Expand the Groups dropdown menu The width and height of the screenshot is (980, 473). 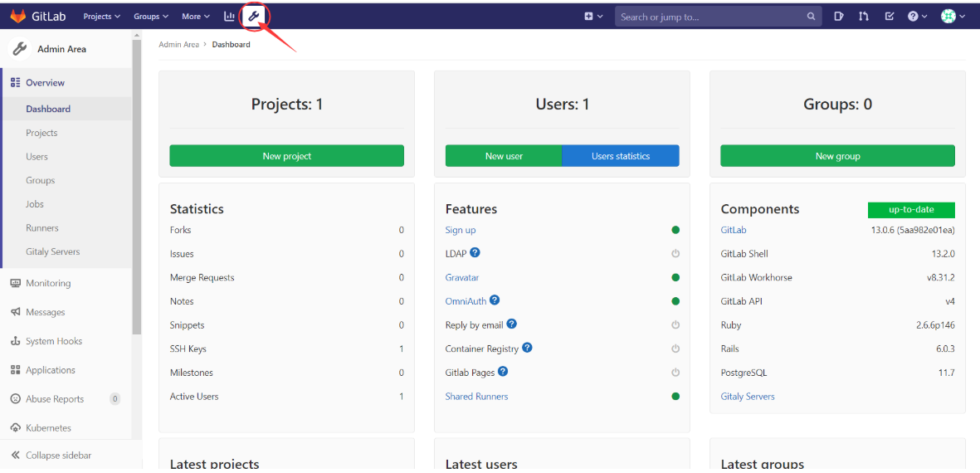pyautogui.click(x=151, y=16)
